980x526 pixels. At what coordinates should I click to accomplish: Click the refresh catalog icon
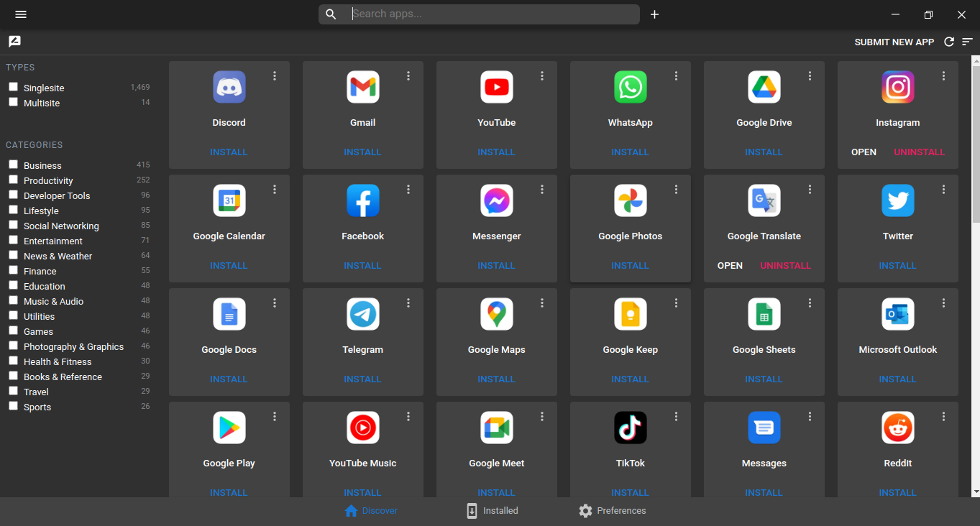pos(949,42)
